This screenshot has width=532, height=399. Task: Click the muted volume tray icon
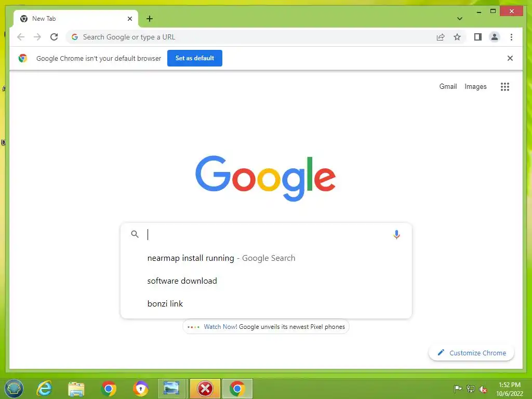coord(483,389)
